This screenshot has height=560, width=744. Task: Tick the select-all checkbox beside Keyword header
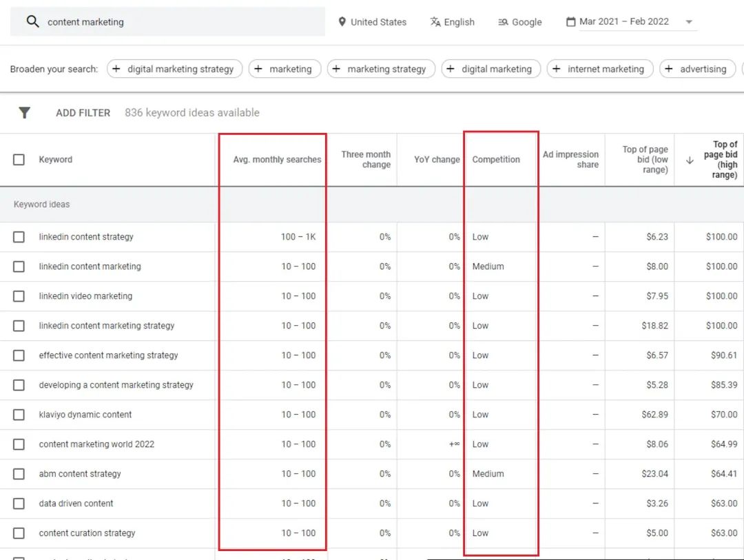[19, 160]
